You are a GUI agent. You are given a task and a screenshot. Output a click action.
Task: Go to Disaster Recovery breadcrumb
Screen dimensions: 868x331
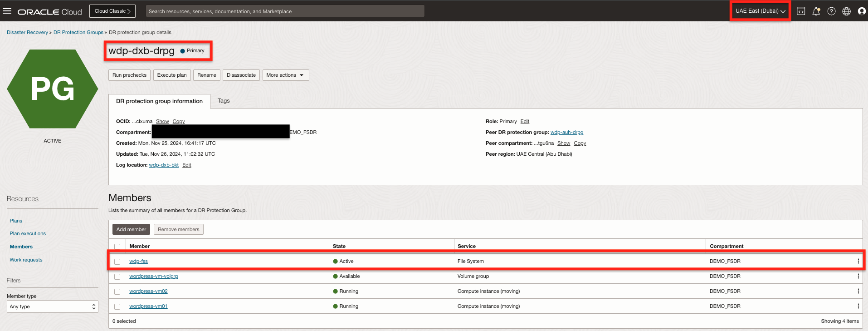(27, 32)
